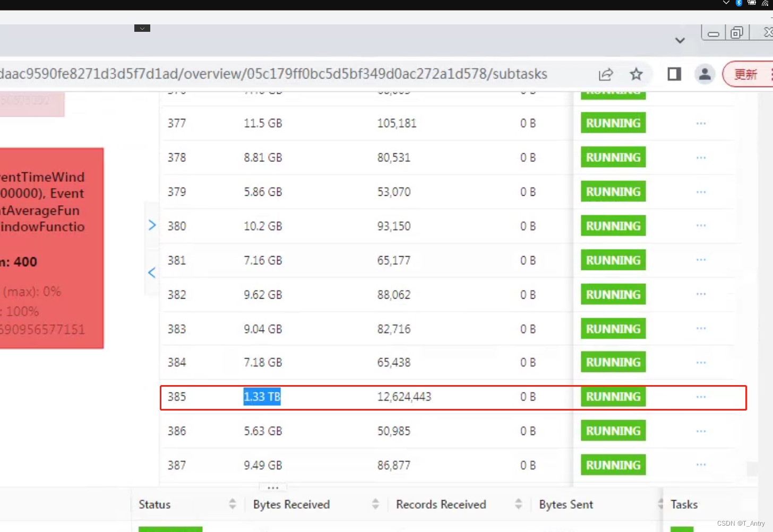Sort by Records Received column
The height and width of the screenshot is (532, 773).
(x=518, y=504)
